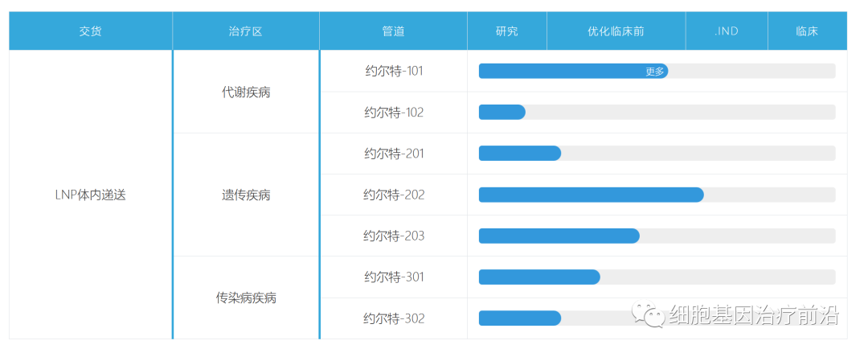The image size is (868, 353).
Task: Click the 细胞基因治疗前沿 watermark text
Action: [754, 316]
